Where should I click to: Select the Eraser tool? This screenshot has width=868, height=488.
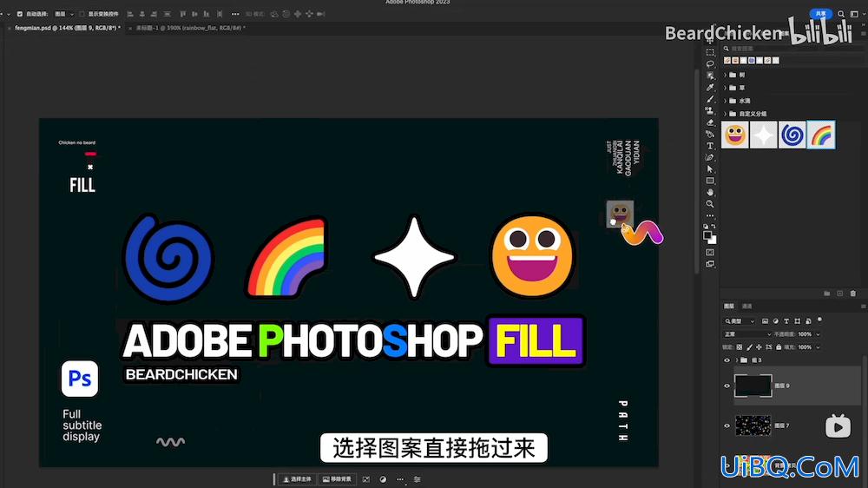tap(710, 122)
